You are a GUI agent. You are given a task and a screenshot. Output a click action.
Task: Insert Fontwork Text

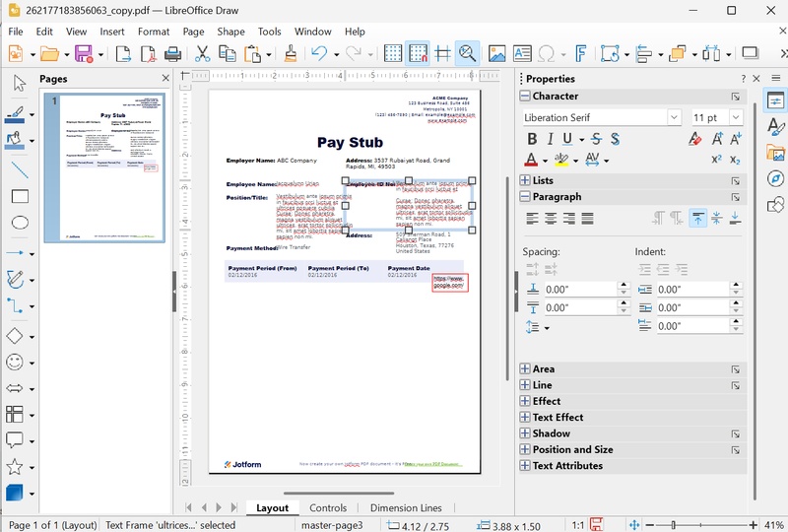(580, 53)
